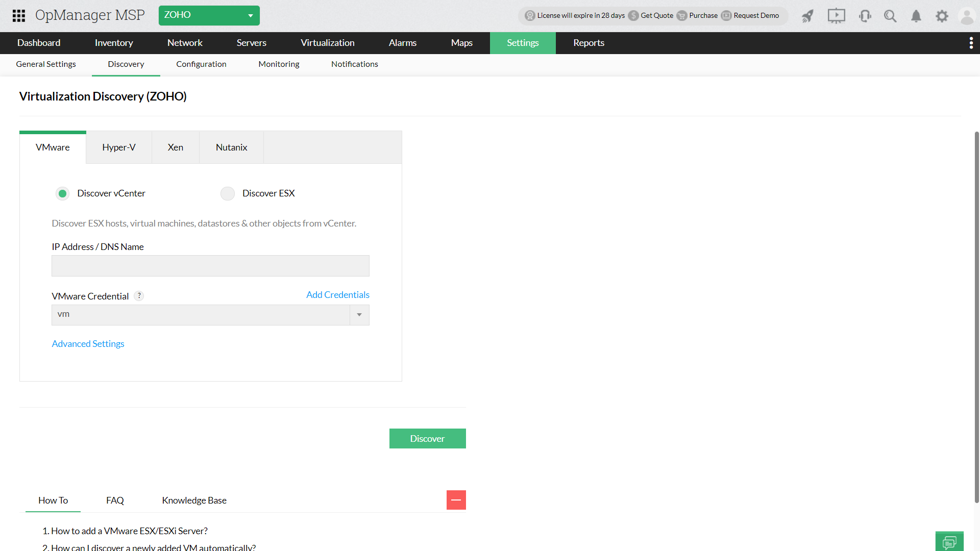Expand the VMware Credential dropdown
Viewport: 980px width, 551px height.
(x=359, y=315)
